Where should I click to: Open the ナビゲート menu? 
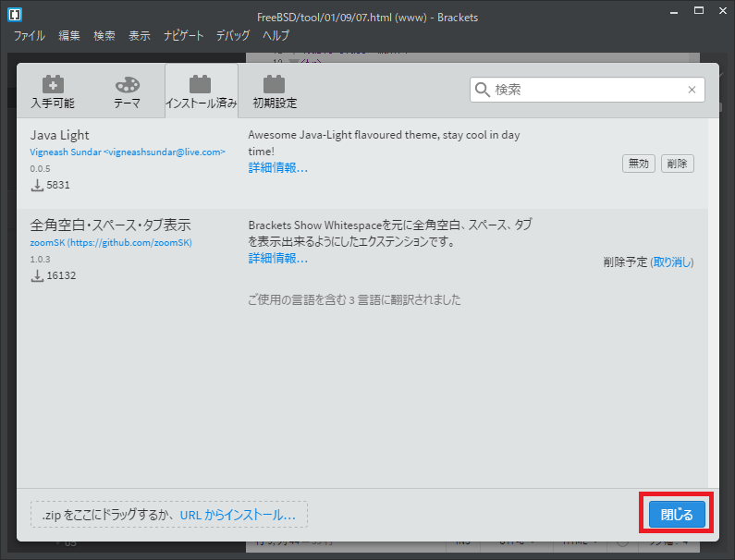pos(183,36)
